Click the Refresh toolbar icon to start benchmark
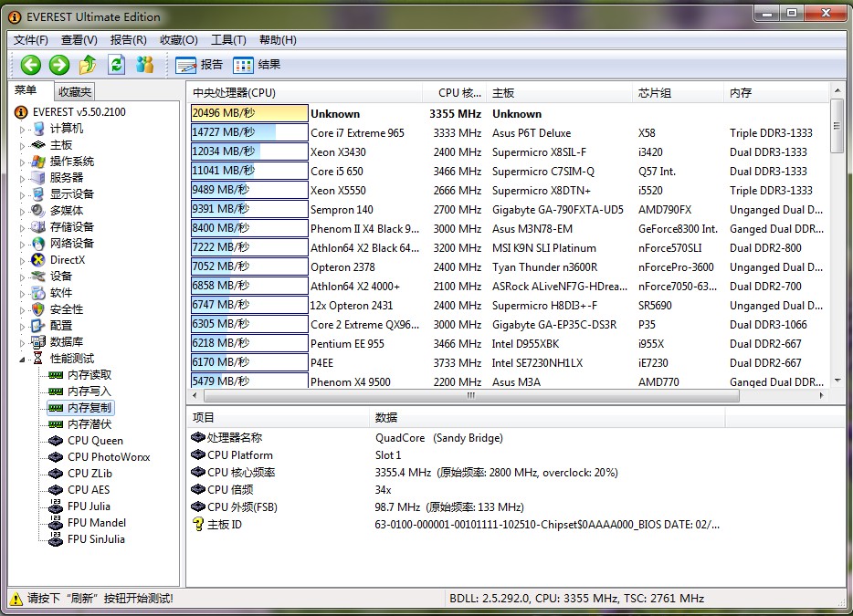The image size is (853, 616). coord(116,65)
